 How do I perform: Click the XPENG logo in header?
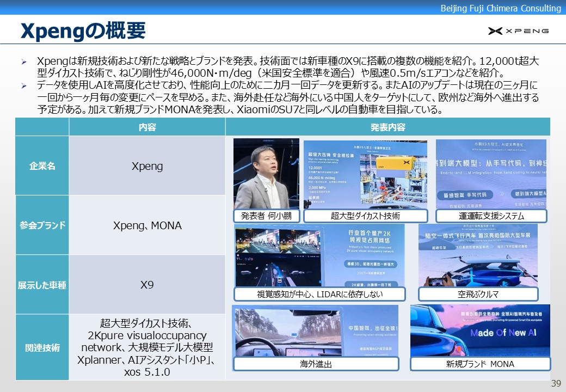518,31
